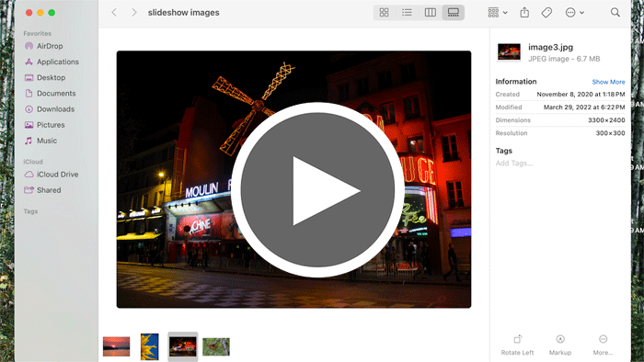The height and width of the screenshot is (362, 644).
Task: Click the Created date November 8, 2020
Action: [x=581, y=95]
